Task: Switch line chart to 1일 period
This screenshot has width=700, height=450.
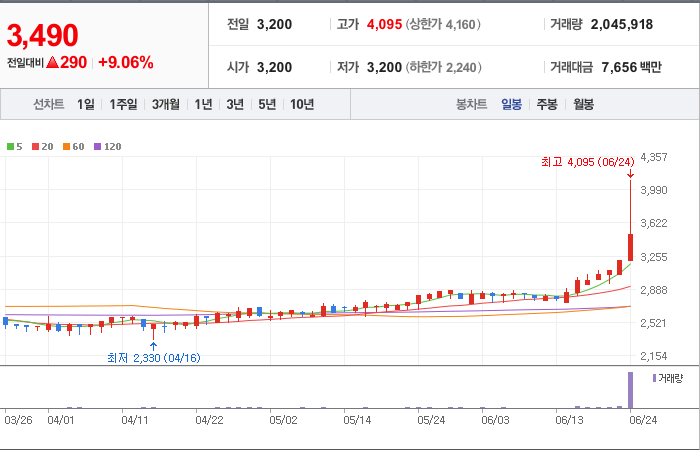Action: (86, 104)
